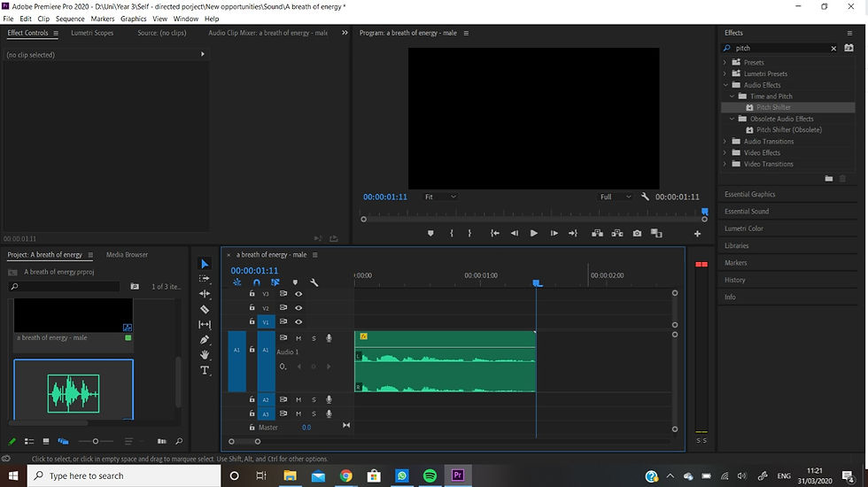Viewport: 868px width, 487px height.
Task: Select the Slip tool
Action: [x=205, y=325]
